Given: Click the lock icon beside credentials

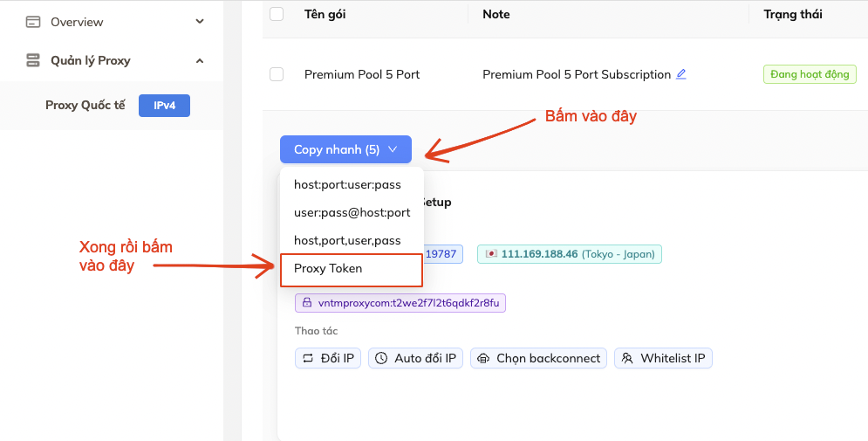Looking at the screenshot, I should point(307,303).
